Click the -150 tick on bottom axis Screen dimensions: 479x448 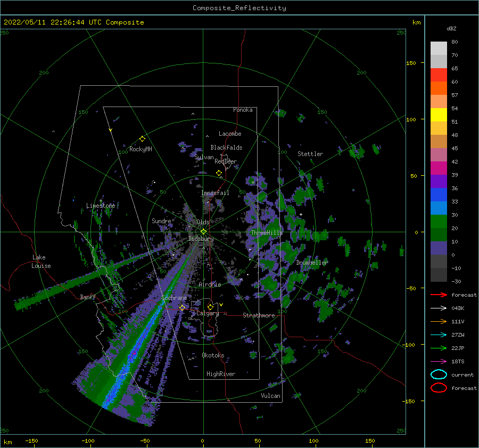31,441
